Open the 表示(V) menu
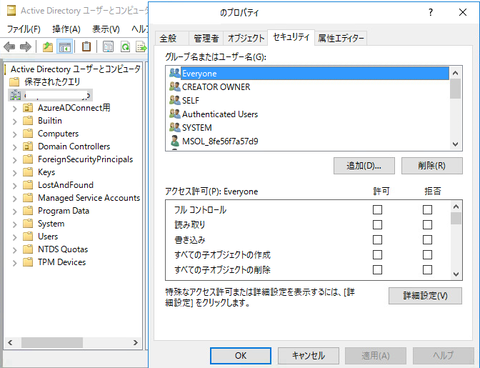Image resolution: width=480 pixels, height=368 pixels. (106, 29)
